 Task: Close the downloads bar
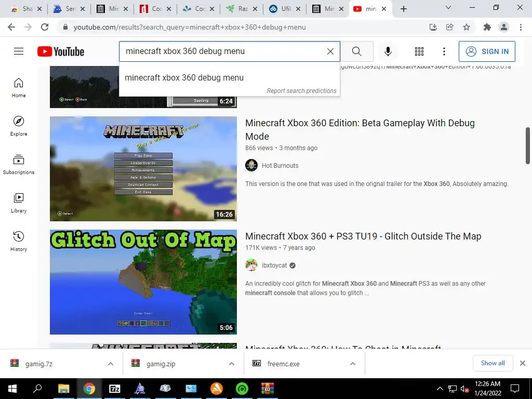coord(523,363)
